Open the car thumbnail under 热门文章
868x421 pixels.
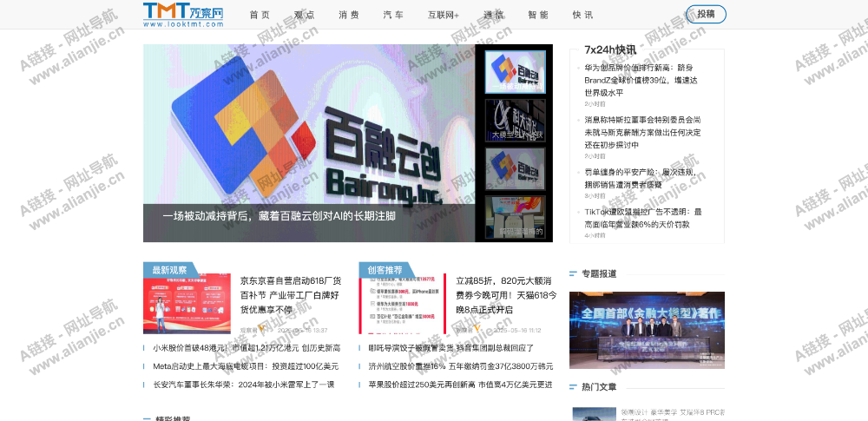tap(594, 414)
